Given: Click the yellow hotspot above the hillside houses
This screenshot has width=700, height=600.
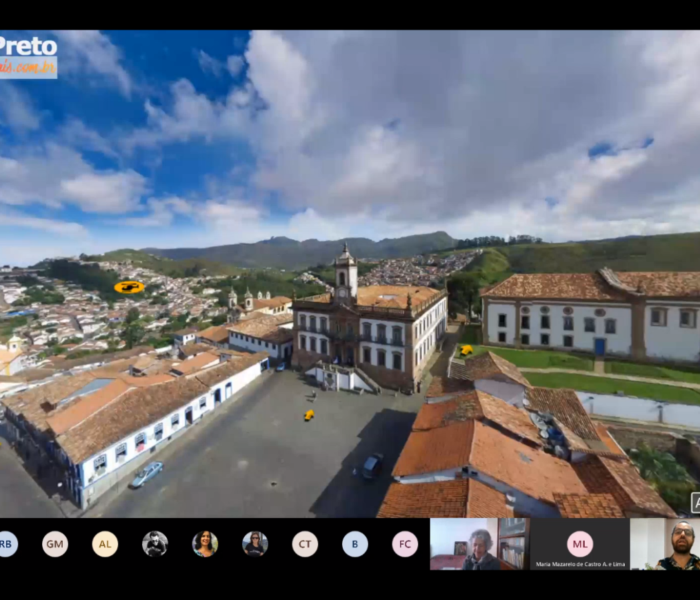Looking at the screenshot, I should tap(129, 287).
